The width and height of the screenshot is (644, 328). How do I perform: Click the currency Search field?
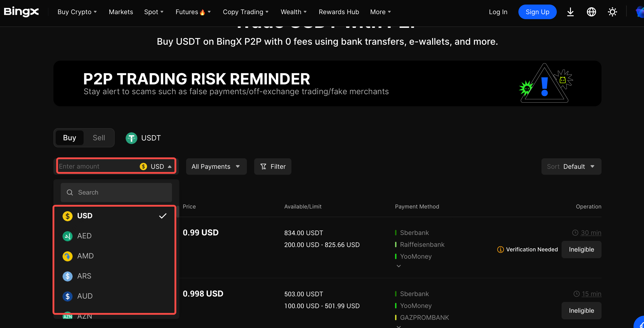point(116,193)
